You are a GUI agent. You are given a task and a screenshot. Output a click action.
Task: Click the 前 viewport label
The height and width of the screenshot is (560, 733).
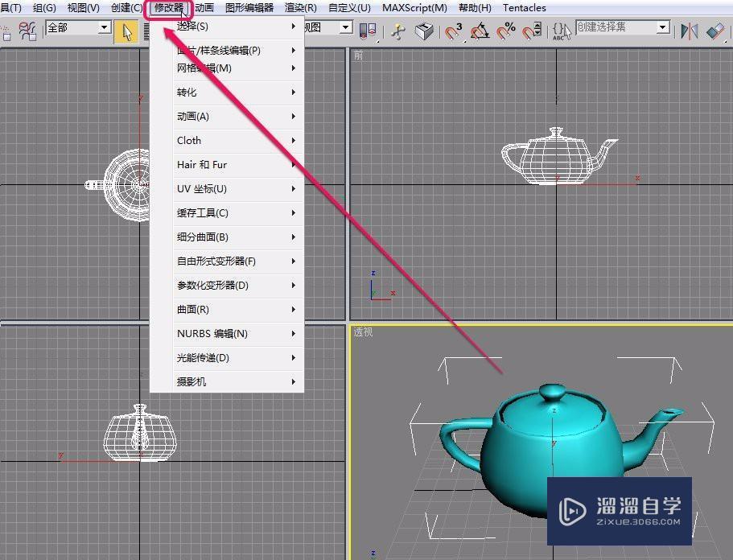[x=358, y=56]
